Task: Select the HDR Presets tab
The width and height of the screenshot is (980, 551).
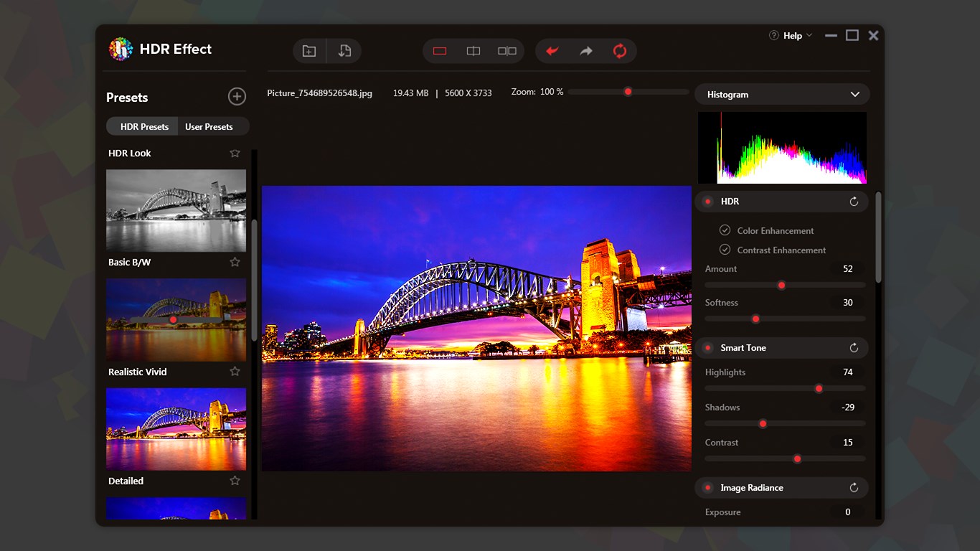Action: coord(144,127)
